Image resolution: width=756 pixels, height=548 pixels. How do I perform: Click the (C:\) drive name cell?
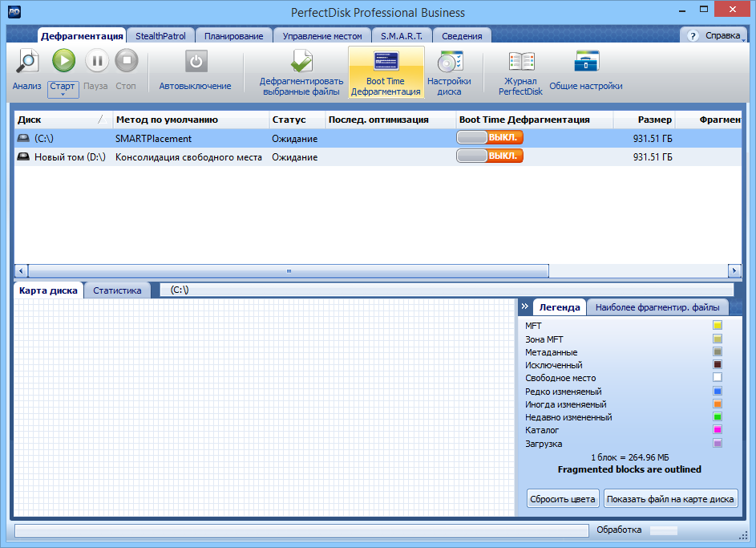(44, 139)
